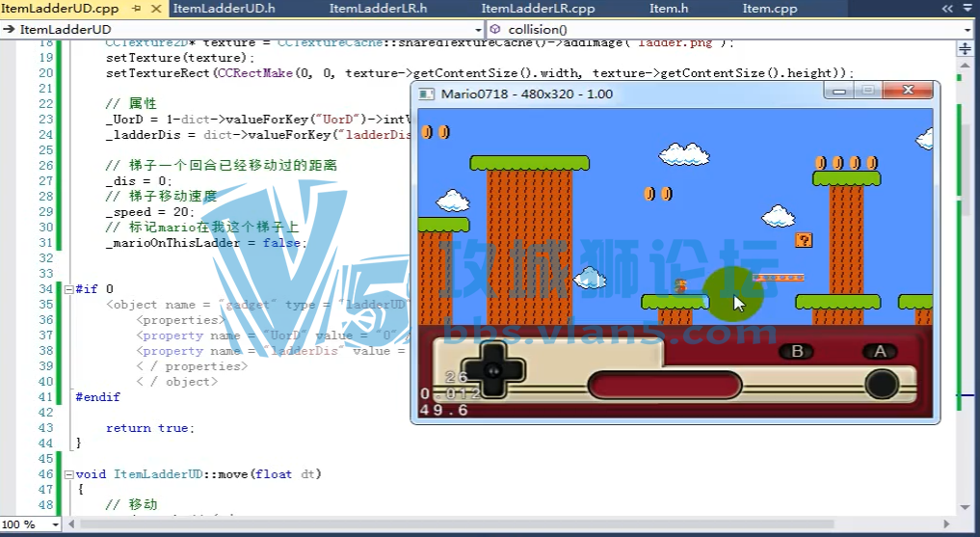Collapse the ItemLadderUD::move function
This screenshot has width=980, height=537.
(x=68, y=474)
